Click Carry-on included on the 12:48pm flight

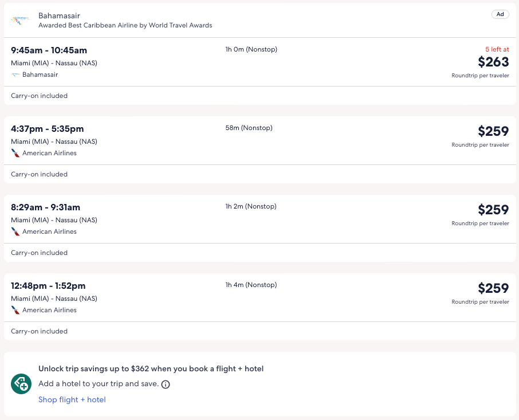tap(40, 331)
